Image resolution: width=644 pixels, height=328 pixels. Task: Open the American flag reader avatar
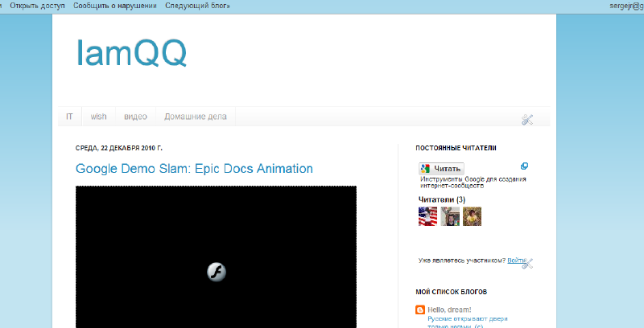click(x=427, y=215)
